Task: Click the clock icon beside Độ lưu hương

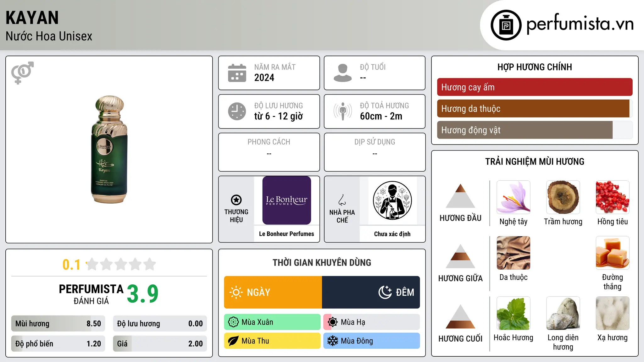Action: 237,111
